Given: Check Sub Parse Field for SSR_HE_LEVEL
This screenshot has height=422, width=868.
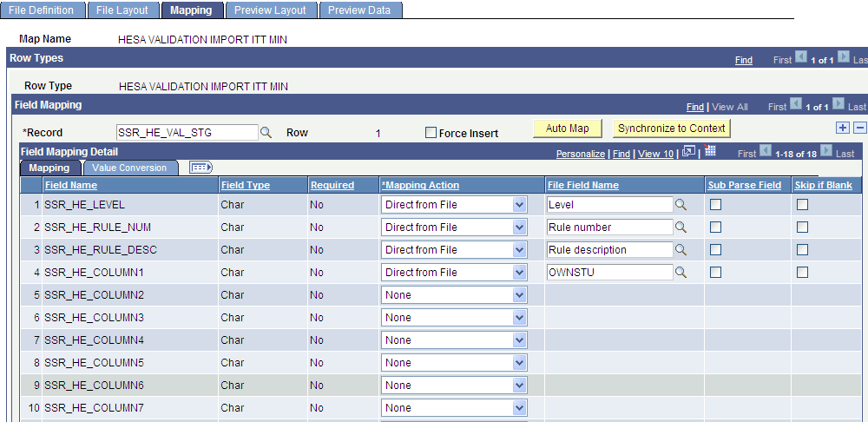Looking at the screenshot, I should [x=716, y=205].
